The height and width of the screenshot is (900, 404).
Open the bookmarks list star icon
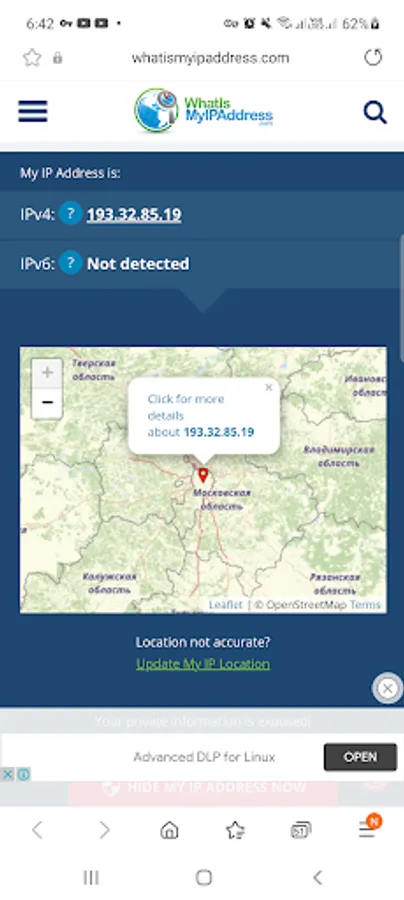(235, 830)
